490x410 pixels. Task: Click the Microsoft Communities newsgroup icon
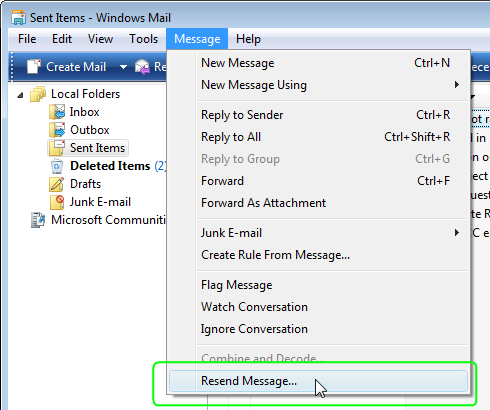(x=38, y=220)
